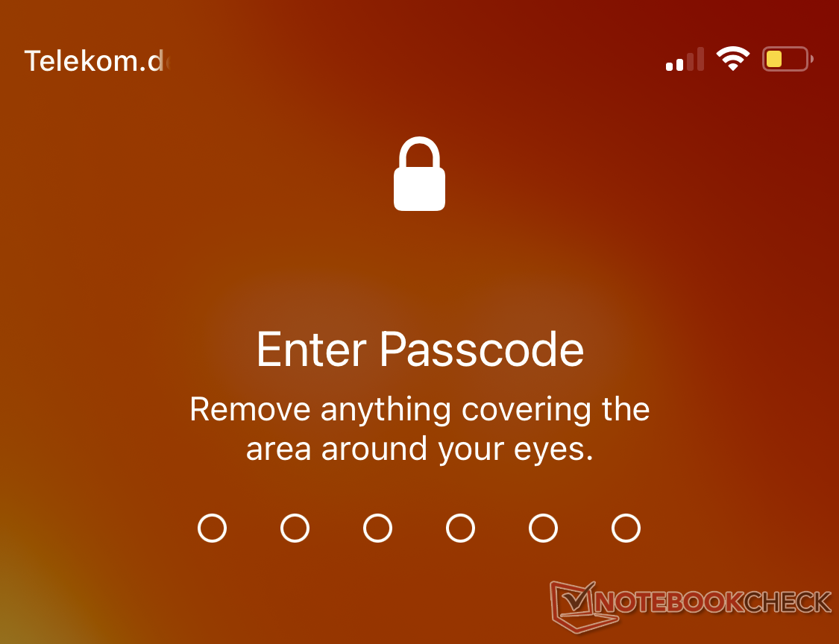Tap the yellow battery charge level
Image resolution: width=839 pixels, height=644 pixels.
point(773,59)
